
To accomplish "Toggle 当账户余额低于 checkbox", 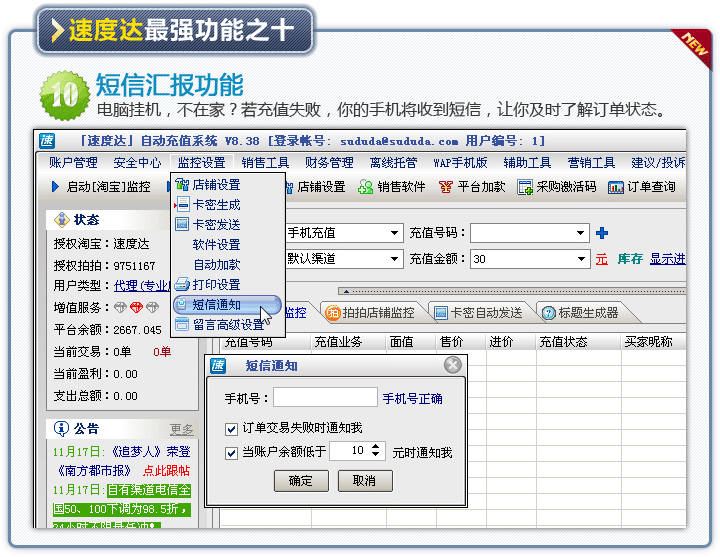I will (231, 453).
